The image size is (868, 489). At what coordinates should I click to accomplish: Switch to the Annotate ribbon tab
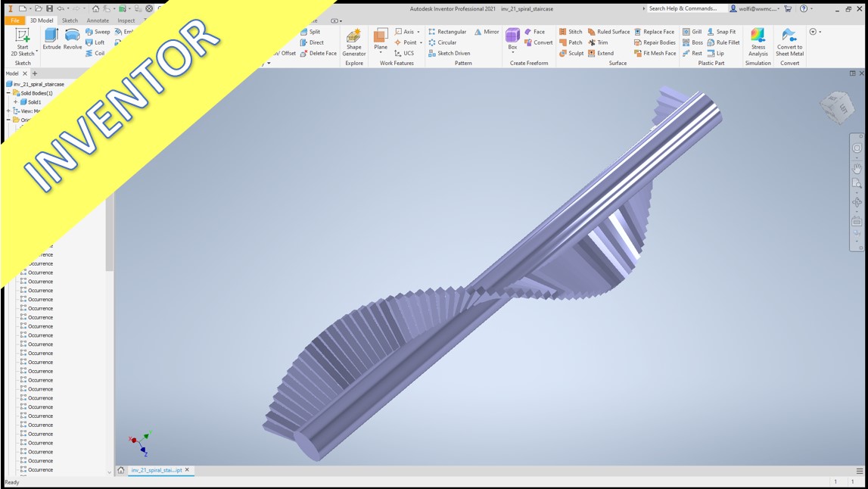[98, 20]
